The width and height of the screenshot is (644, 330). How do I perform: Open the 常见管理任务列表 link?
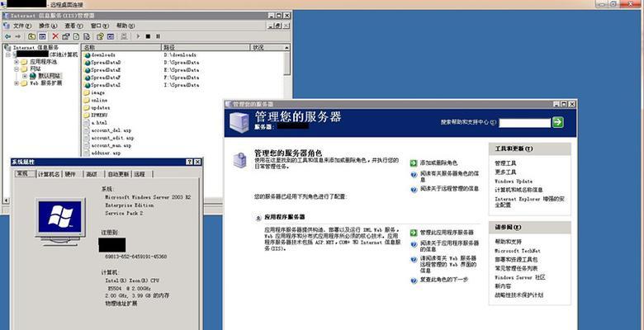click(x=516, y=268)
